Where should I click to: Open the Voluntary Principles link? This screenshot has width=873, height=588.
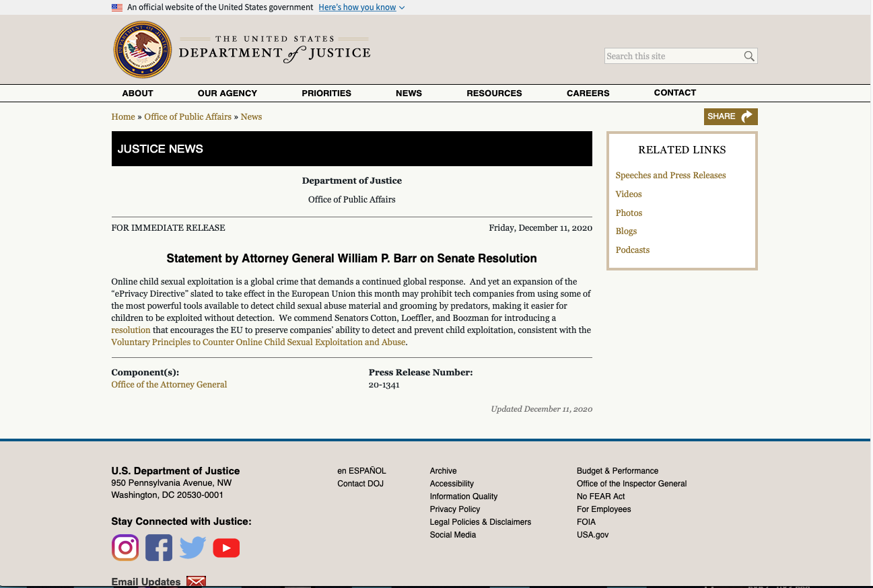258,342
